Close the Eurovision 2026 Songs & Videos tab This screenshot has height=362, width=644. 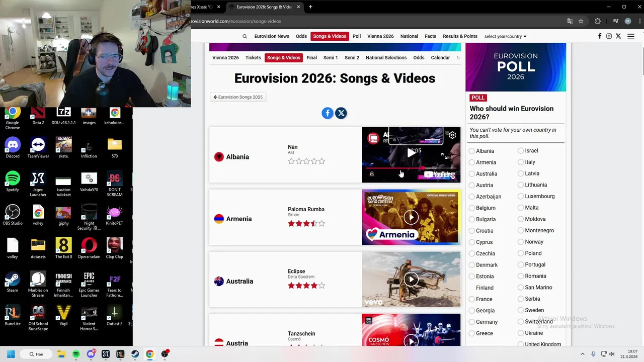(298, 7)
